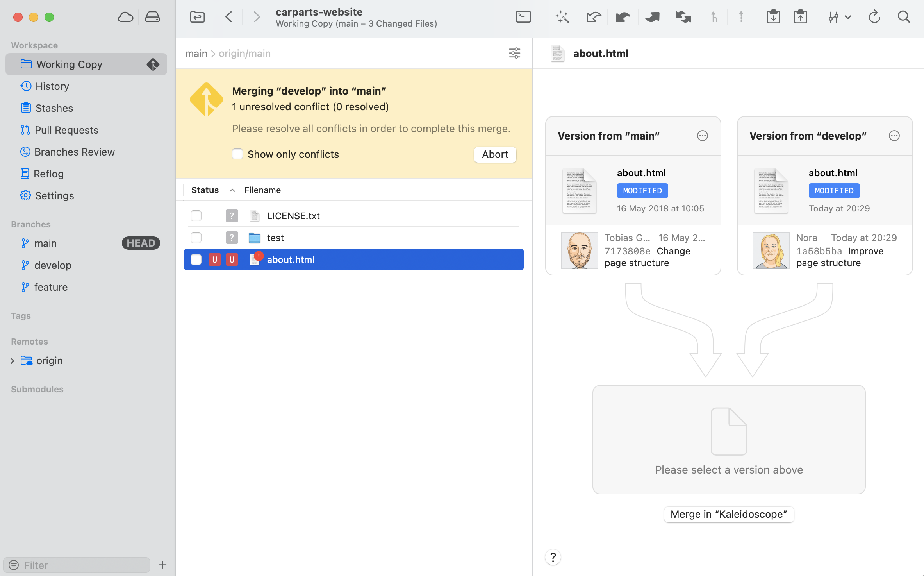Open the repository drive icon
Viewport: 924px width, 576px height.
coord(152,17)
